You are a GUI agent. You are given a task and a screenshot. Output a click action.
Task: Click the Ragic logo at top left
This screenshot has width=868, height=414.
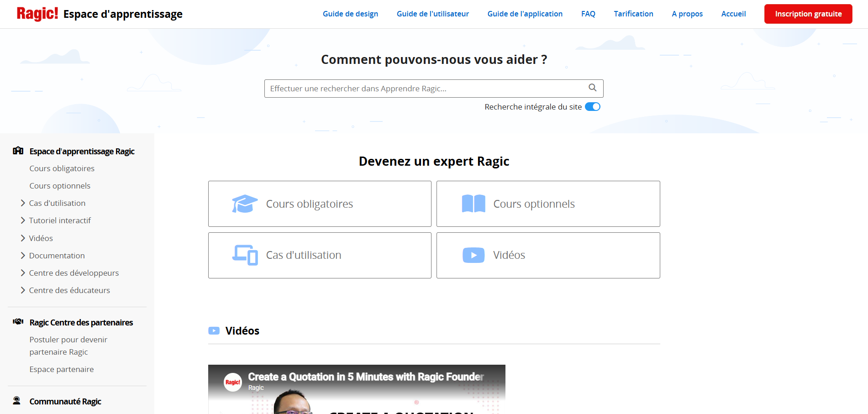[37, 14]
